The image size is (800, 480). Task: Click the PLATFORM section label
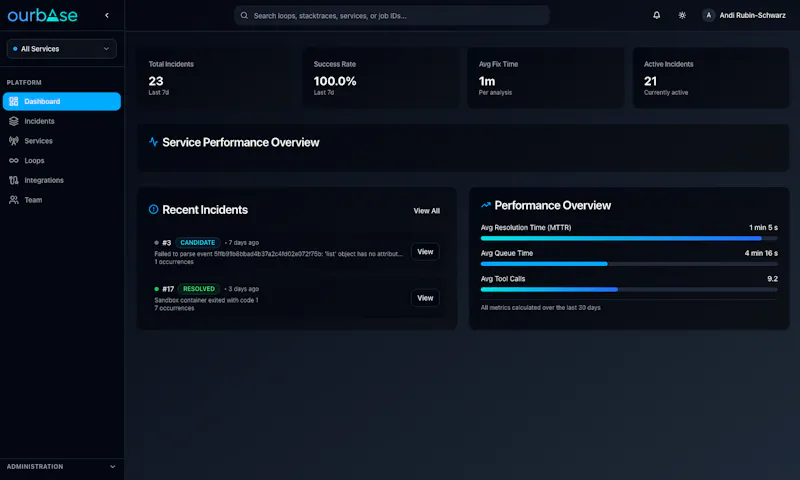click(x=24, y=83)
